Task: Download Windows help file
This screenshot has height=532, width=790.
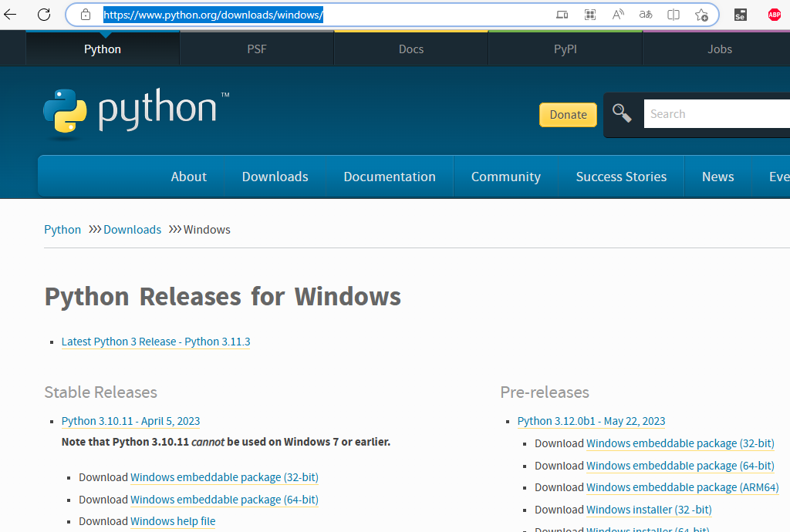Action: pos(173,521)
